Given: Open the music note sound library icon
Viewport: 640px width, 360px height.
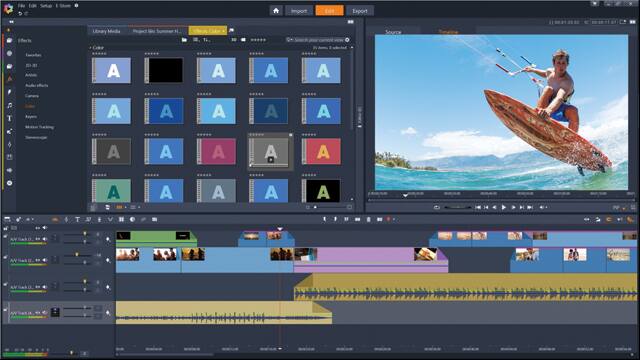Looking at the screenshot, I should 9,105.
